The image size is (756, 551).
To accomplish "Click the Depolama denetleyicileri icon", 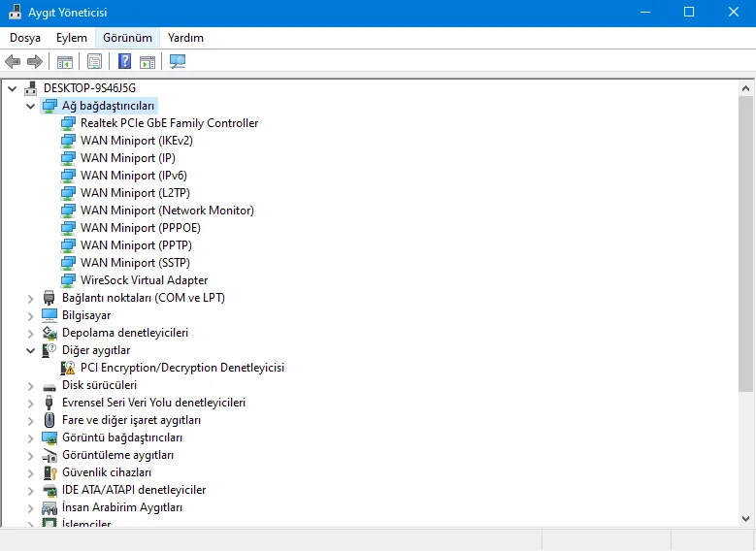I will 49,333.
